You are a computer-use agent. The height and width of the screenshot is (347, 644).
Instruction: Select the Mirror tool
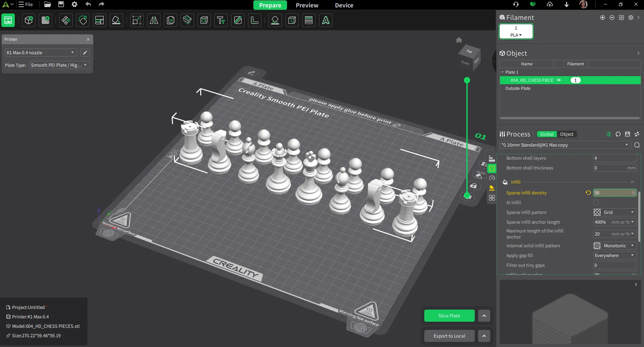(154, 20)
